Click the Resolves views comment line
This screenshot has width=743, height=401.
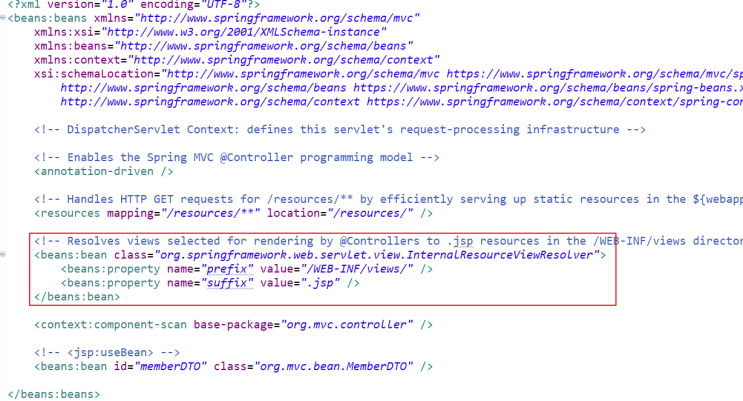click(388, 241)
